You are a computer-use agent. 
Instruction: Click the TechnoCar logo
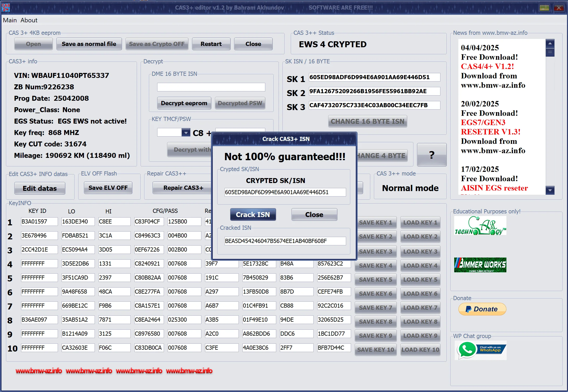point(480,226)
